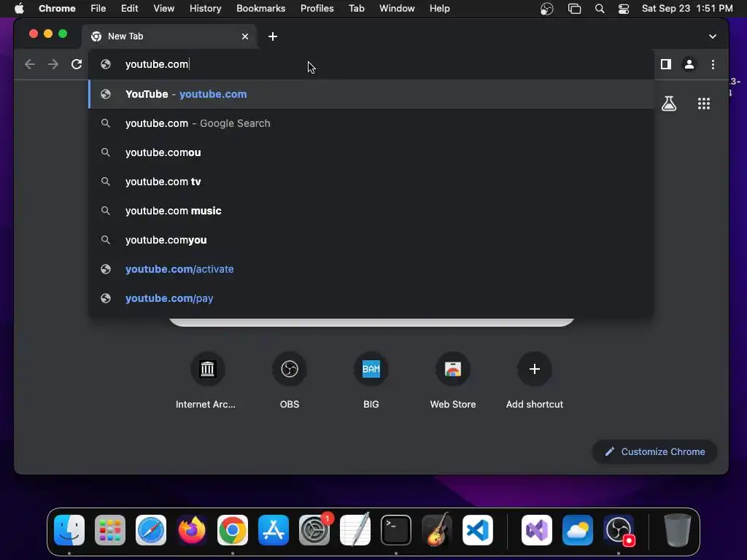Click the browser forward arrow
Viewport: 747px width, 560px height.
click(x=53, y=64)
